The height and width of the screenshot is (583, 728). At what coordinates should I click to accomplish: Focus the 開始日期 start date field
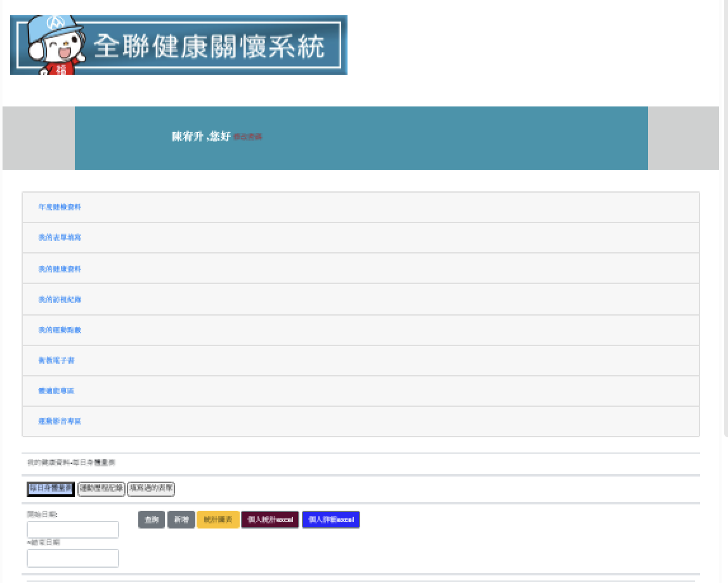(x=73, y=530)
